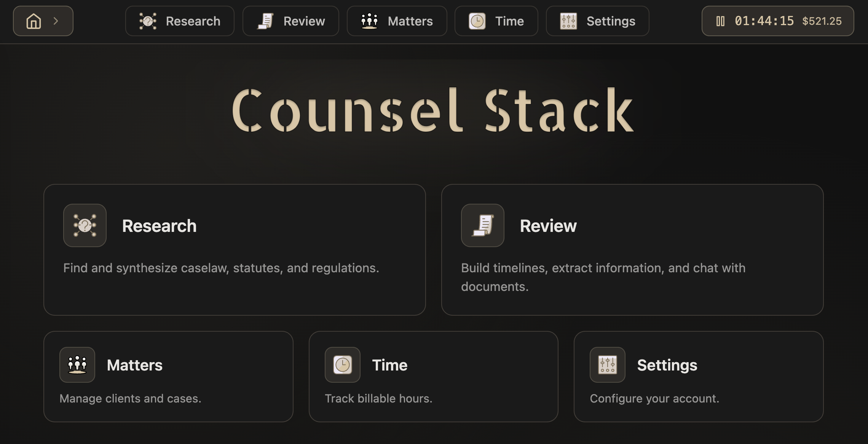
Task: Click the Counsel Stack title logo
Action: click(433, 110)
